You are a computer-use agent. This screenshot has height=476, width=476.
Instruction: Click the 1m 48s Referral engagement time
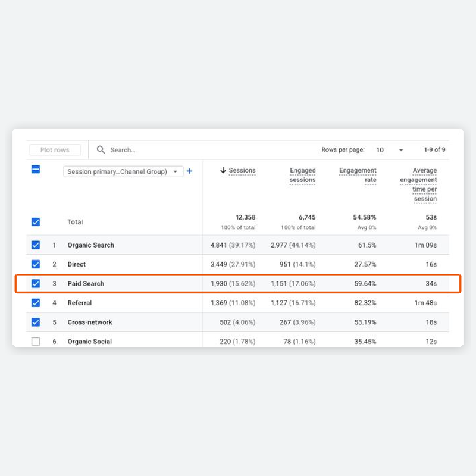(x=425, y=303)
